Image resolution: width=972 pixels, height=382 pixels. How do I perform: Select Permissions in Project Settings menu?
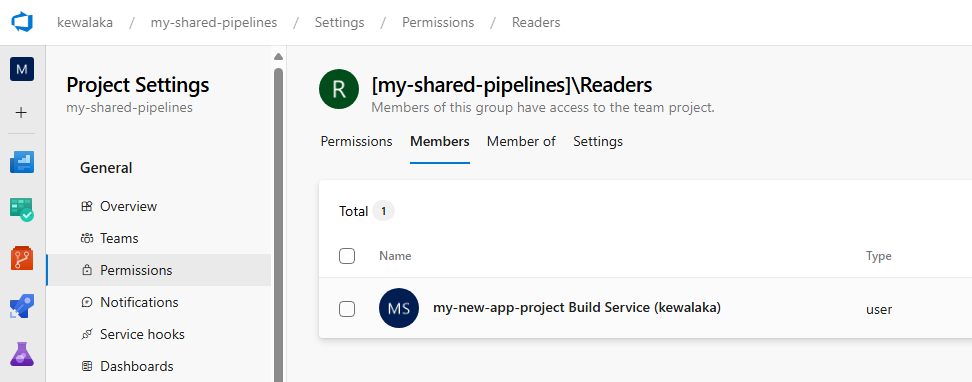pos(159,270)
